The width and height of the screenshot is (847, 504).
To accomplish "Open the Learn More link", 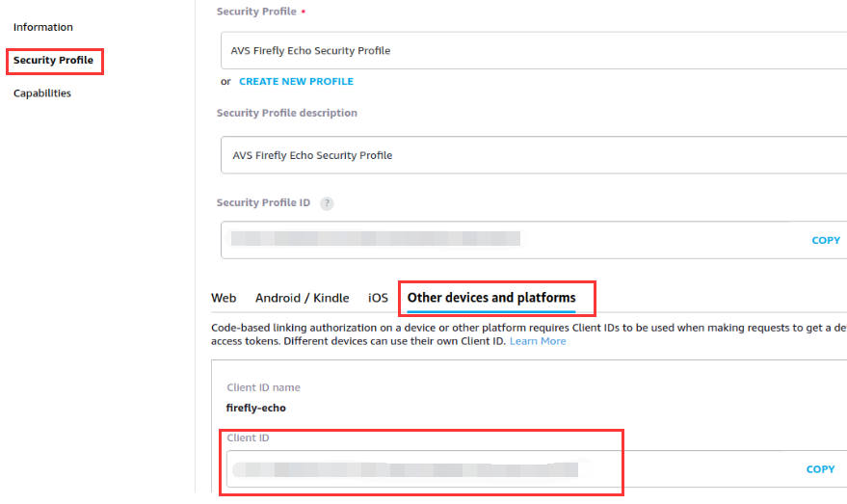I will [538, 341].
